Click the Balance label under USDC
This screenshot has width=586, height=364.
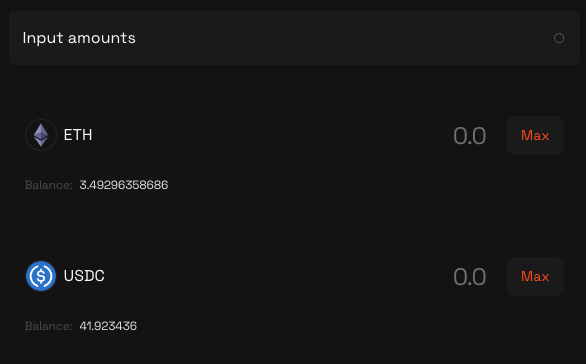(49, 326)
